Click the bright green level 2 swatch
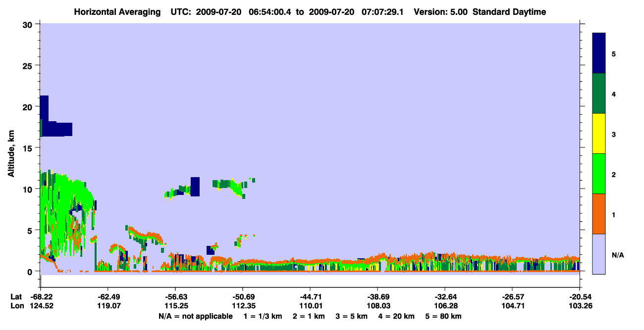 599,174
